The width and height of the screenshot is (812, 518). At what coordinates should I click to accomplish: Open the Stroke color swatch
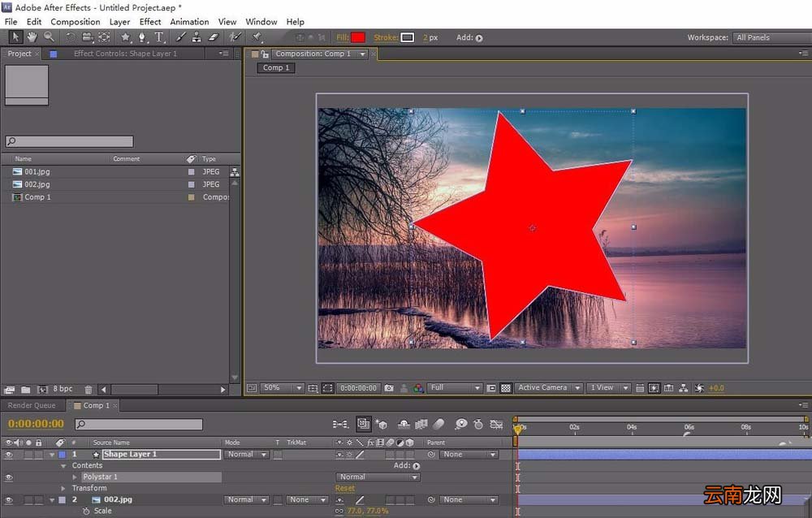point(408,37)
